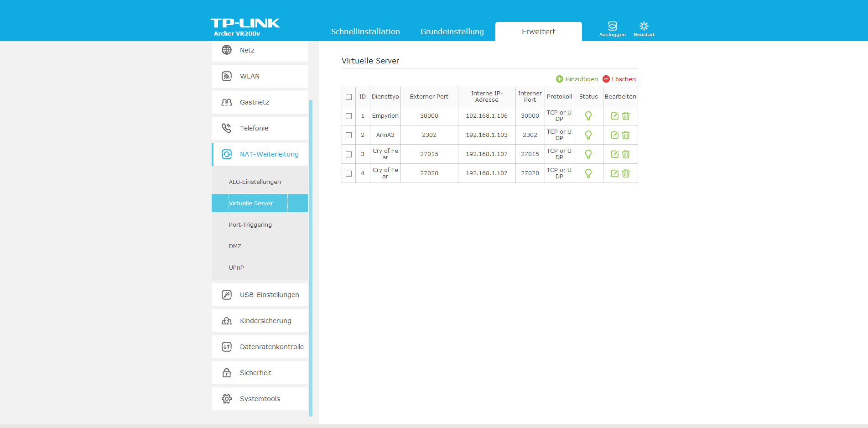Switch to the Grundeinstellung tab
This screenshot has height=428, width=868.
tap(452, 31)
